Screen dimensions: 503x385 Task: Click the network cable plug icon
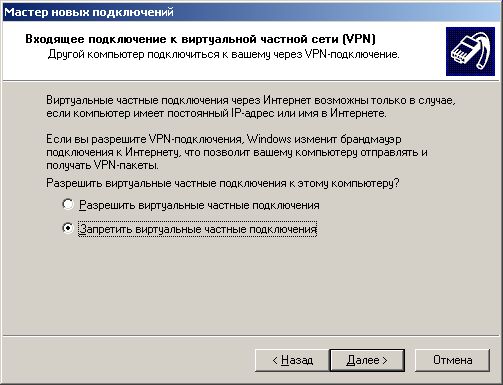click(x=470, y=52)
